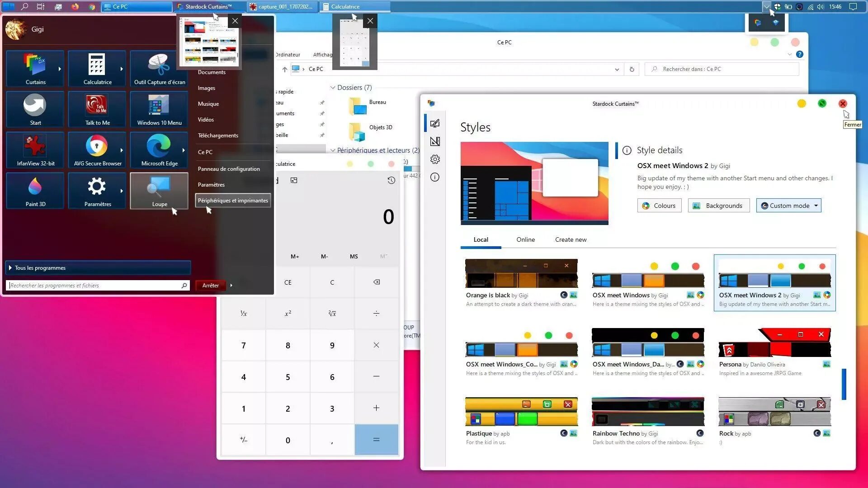Open Panneau de configuration from Start menu
This screenshot has height=488, width=868.
tap(229, 169)
